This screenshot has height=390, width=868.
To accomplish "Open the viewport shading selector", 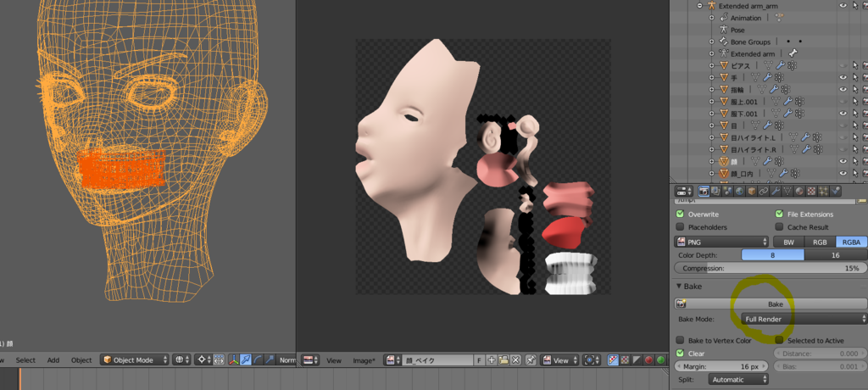I will [x=181, y=360].
